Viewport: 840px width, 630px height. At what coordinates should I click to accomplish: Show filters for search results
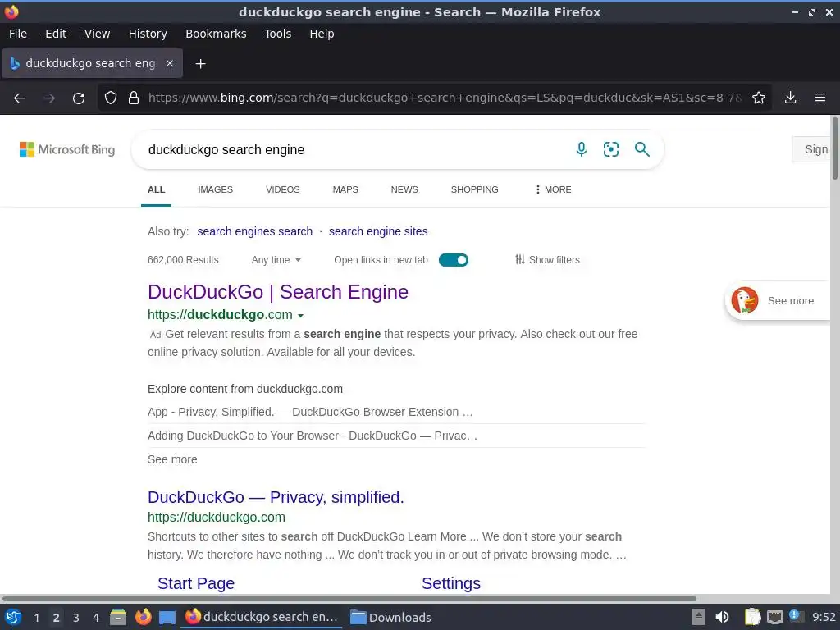547,260
